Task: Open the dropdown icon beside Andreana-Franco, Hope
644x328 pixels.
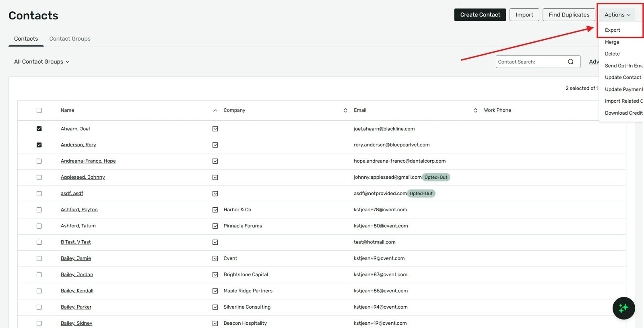Action: [x=215, y=161]
